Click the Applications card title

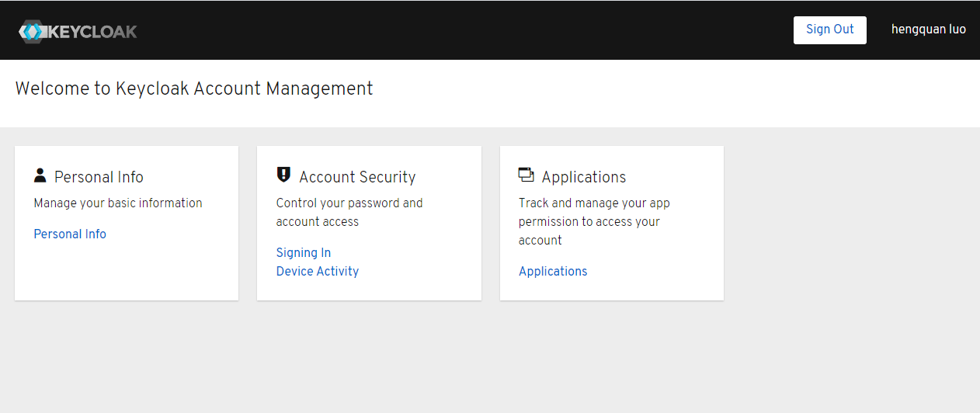pos(584,177)
